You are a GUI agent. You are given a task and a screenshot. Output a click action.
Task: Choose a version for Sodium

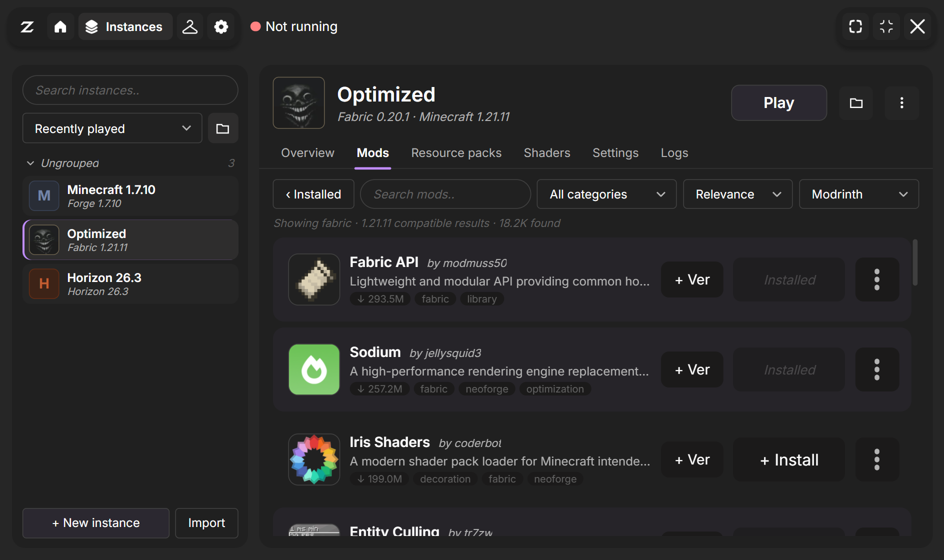(x=692, y=369)
